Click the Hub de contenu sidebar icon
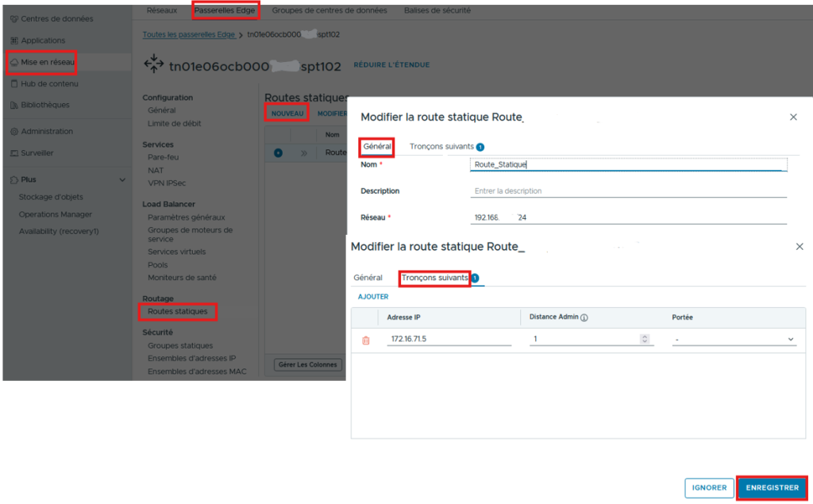Viewport: 813px width, 504px height. (14, 83)
